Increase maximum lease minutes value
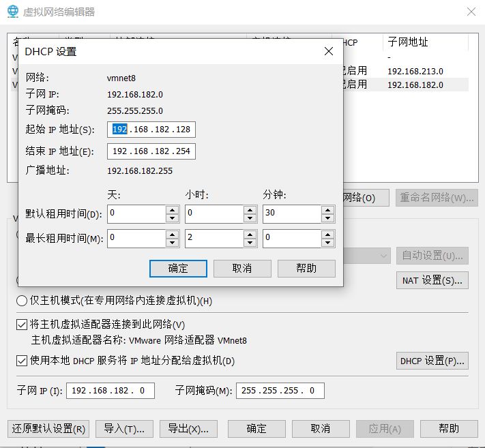 [x=327, y=235]
